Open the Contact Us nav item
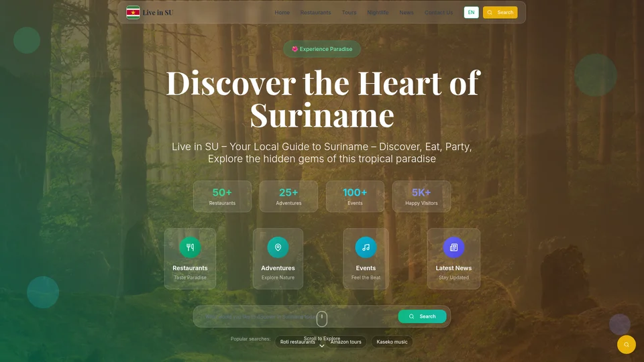The height and width of the screenshot is (362, 644). (439, 12)
